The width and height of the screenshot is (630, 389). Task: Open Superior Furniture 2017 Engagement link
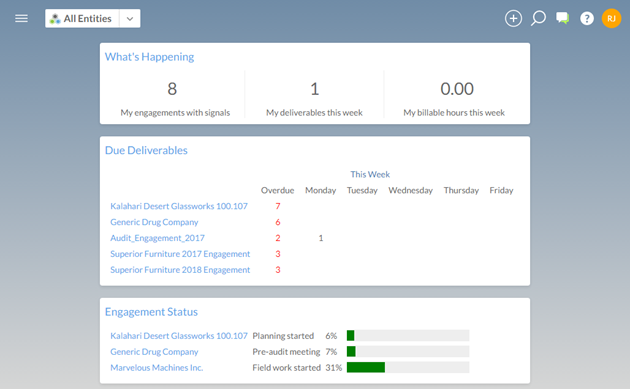(180, 254)
